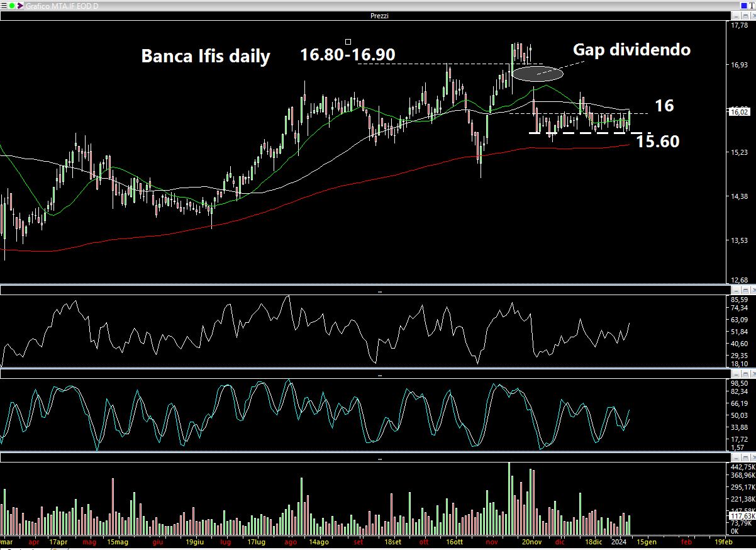Click the 74,34 oscillator scale value
756x550 pixels.
point(740,309)
